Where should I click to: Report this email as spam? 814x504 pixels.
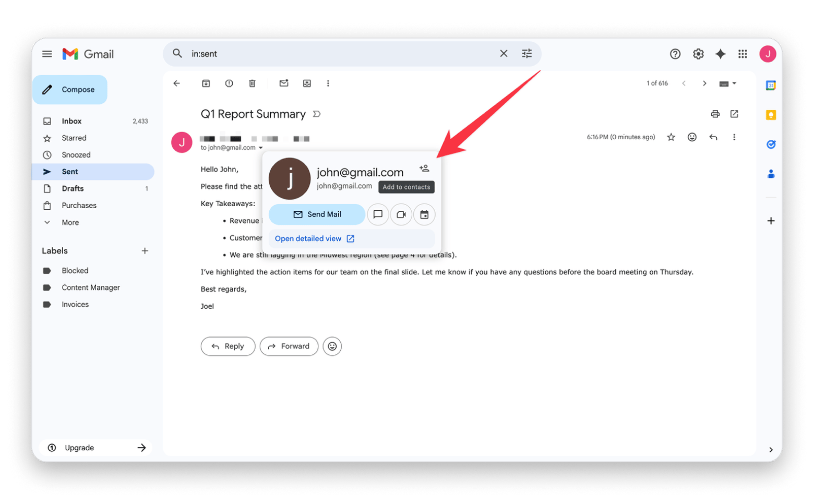229,83
